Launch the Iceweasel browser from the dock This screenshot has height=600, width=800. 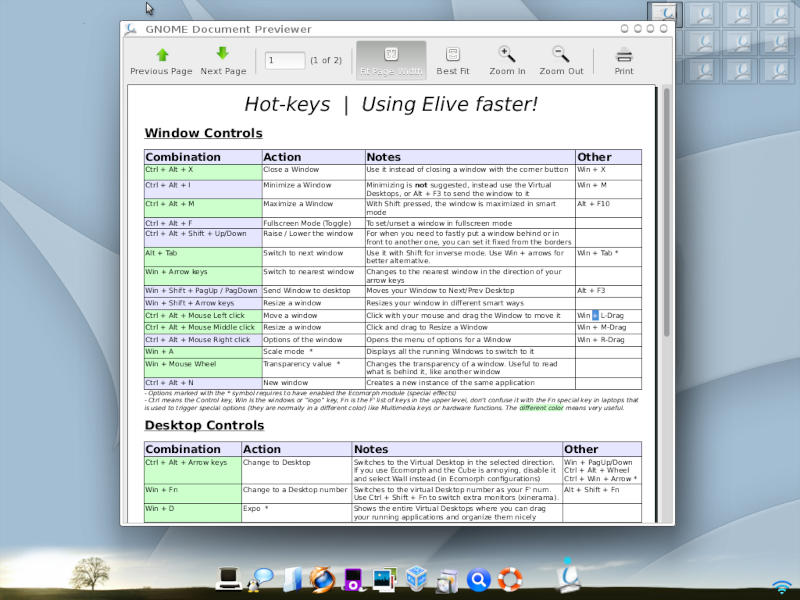click(x=322, y=578)
